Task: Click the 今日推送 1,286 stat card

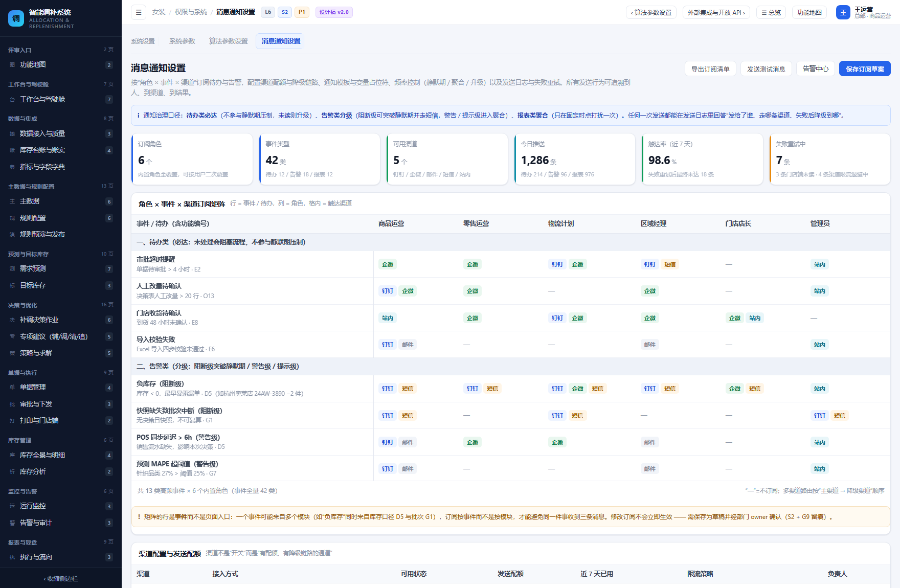Action: tap(574, 159)
